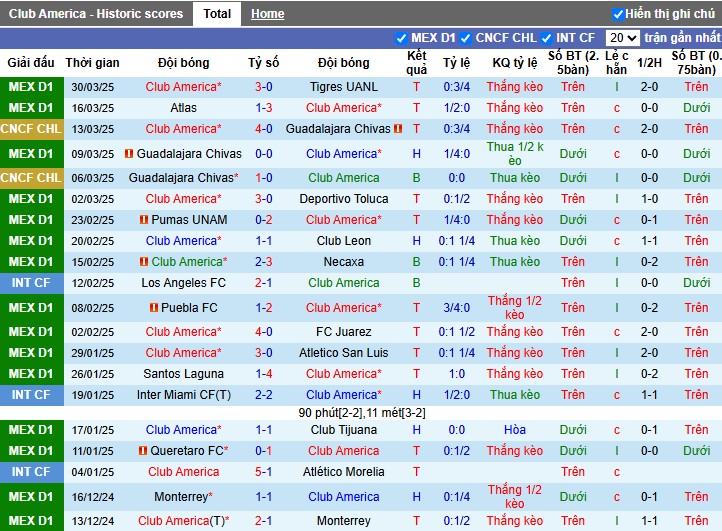
Task: Open Atlas team link on 16/03/25
Action: coord(183,108)
